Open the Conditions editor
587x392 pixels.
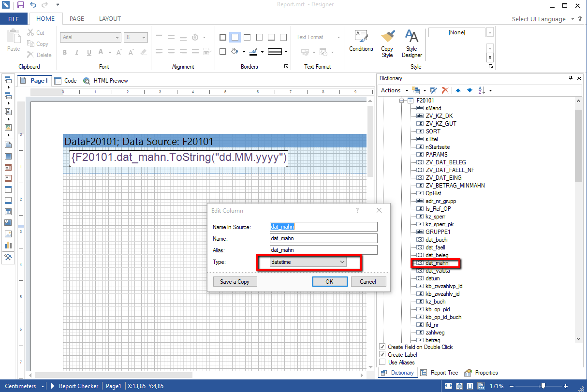tap(361, 41)
